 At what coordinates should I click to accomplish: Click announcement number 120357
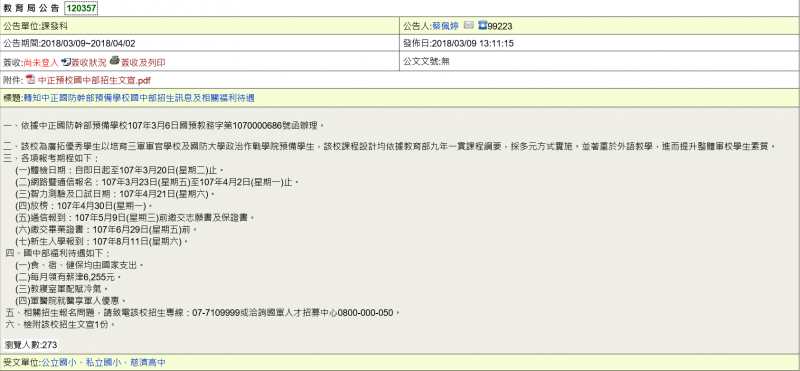[x=82, y=8]
